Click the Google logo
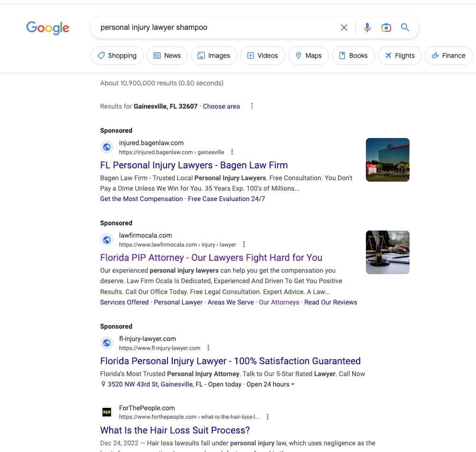Image resolution: width=476 pixels, height=452 pixels. [x=47, y=28]
